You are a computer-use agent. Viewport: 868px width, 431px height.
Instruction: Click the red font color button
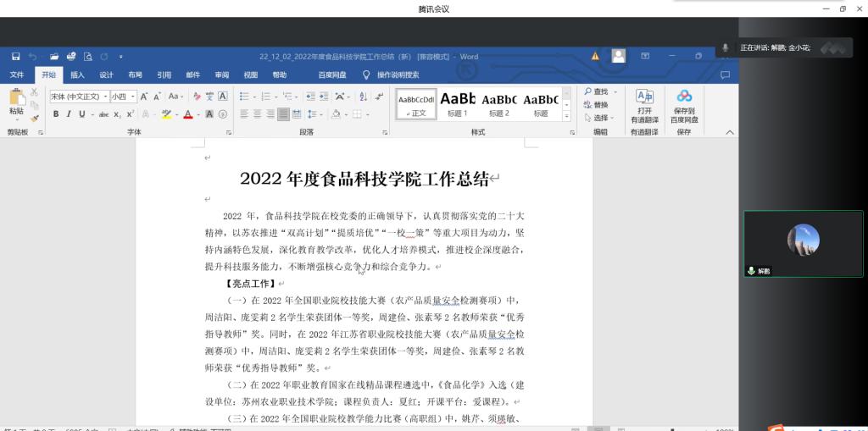(187, 114)
